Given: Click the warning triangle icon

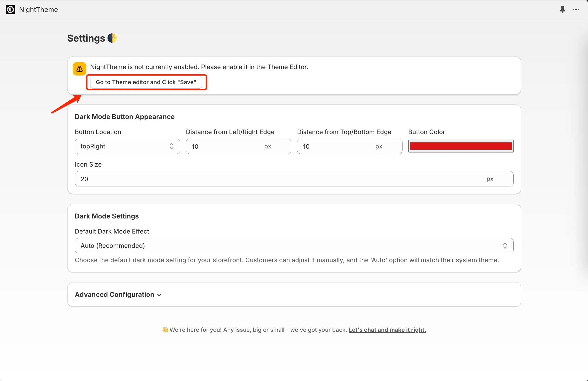Looking at the screenshot, I should click(79, 68).
